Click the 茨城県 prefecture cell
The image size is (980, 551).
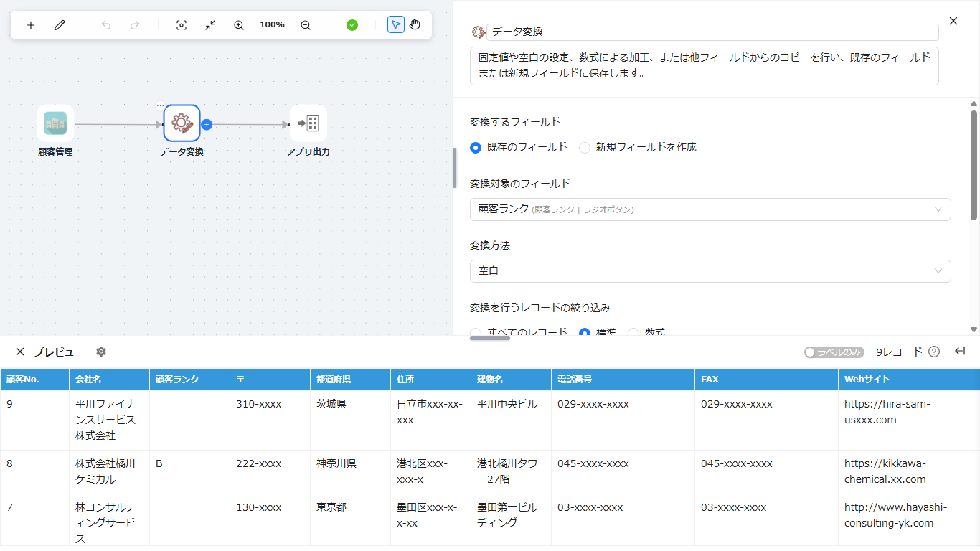(350, 420)
